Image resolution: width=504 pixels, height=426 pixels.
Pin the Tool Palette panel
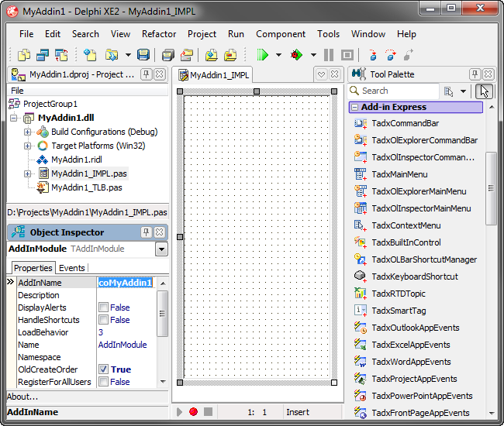pos(475,74)
